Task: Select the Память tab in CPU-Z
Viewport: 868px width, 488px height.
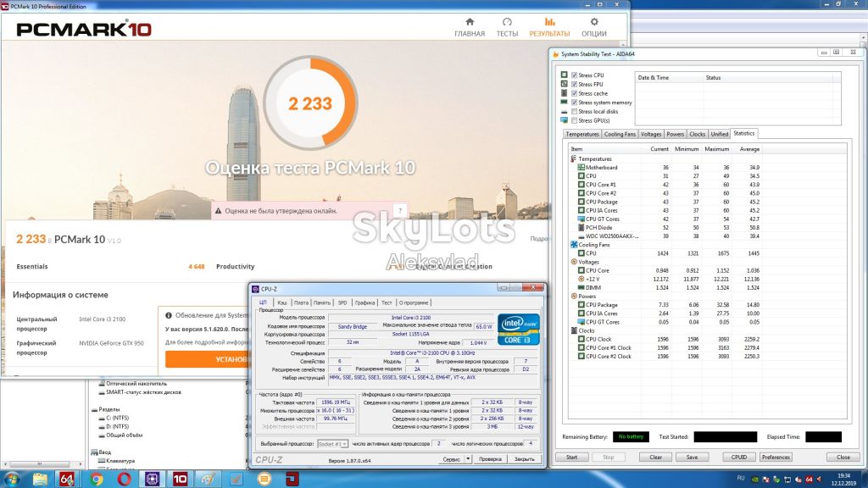Action: [x=321, y=302]
